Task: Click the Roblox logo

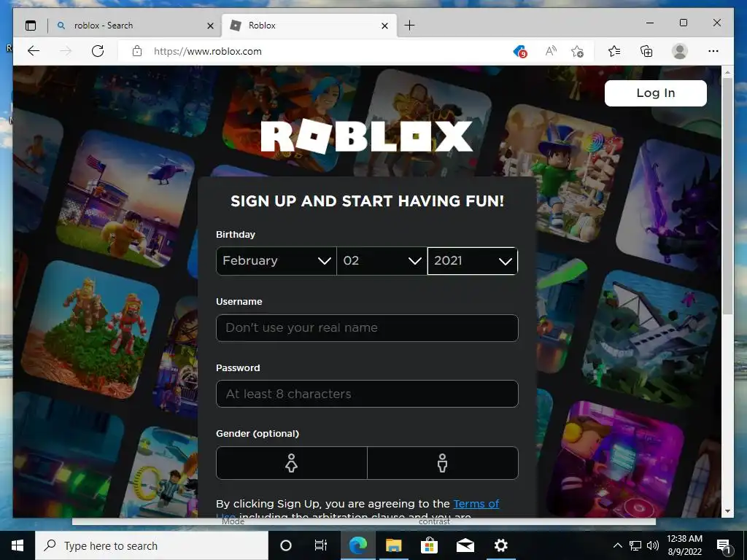Action: coord(367,136)
